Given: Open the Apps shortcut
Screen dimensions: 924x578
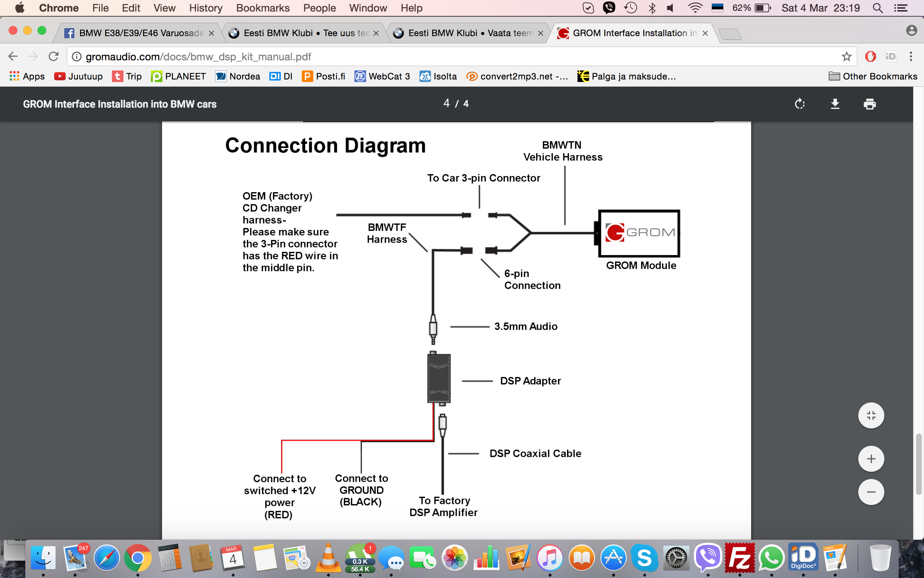Looking at the screenshot, I should pyautogui.click(x=27, y=77).
